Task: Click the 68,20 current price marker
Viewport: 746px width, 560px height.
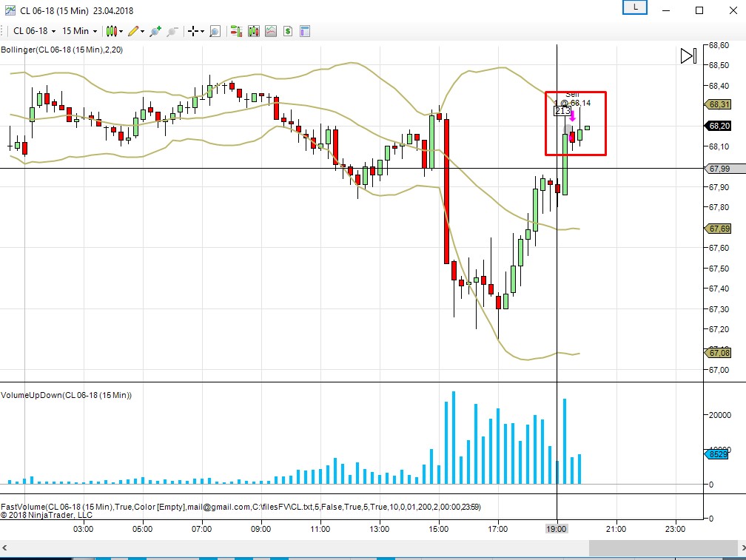Action: click(718, 126)
